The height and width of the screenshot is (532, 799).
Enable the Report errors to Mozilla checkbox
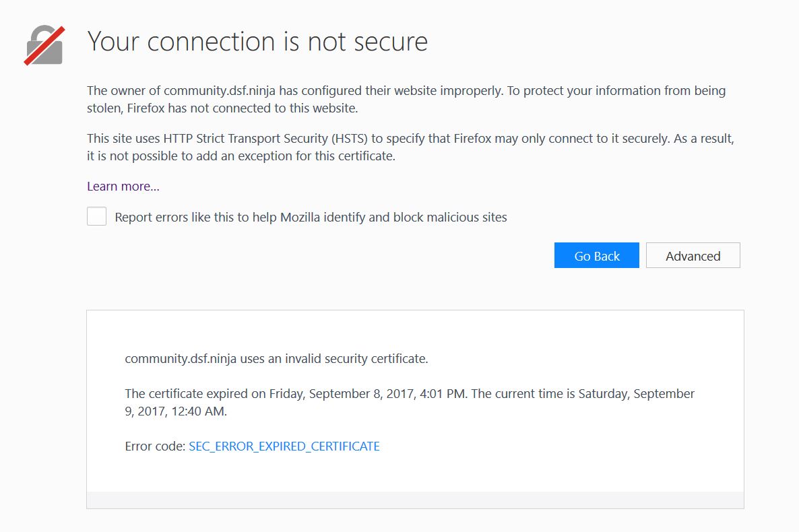(x=96, y=216)
